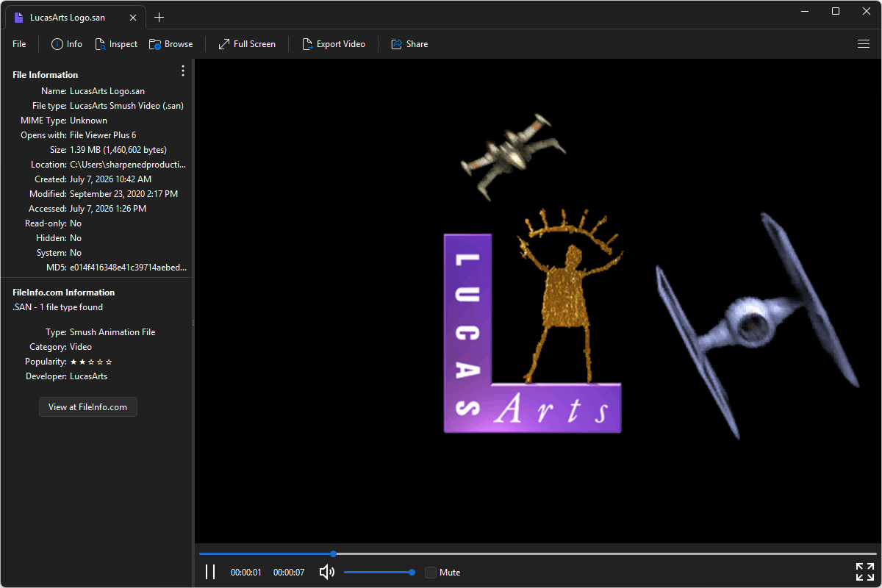882x588 pixels.
Task: Click Export Video button
Action: pos(334,44)
